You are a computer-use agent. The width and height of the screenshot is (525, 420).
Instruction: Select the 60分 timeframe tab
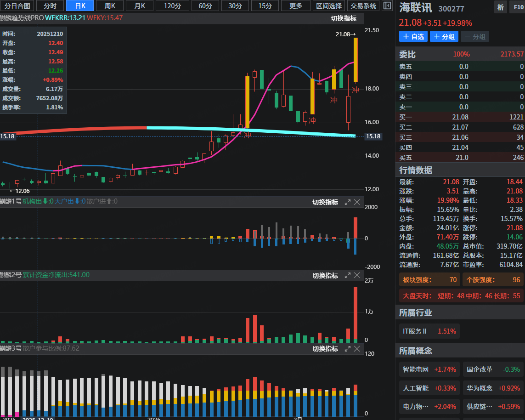[205, 6]
